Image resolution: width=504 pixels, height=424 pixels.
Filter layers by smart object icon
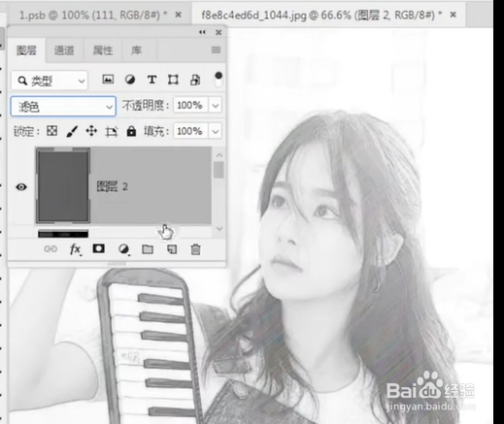tap(195, 80)
